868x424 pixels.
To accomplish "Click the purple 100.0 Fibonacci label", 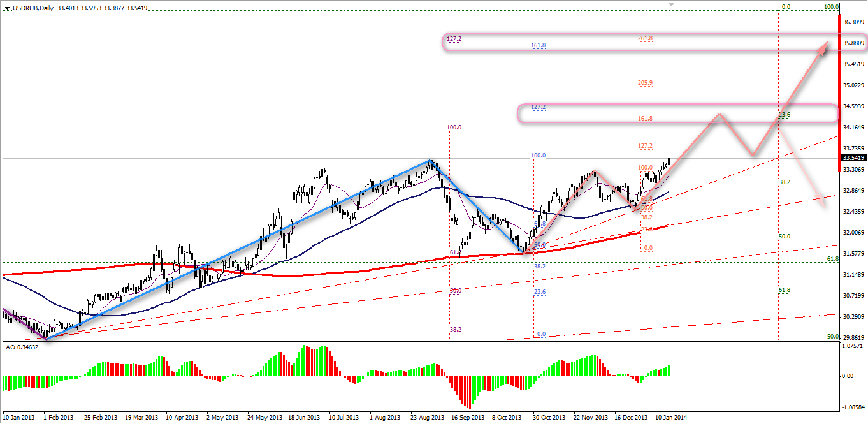I will tap(454, 128).
